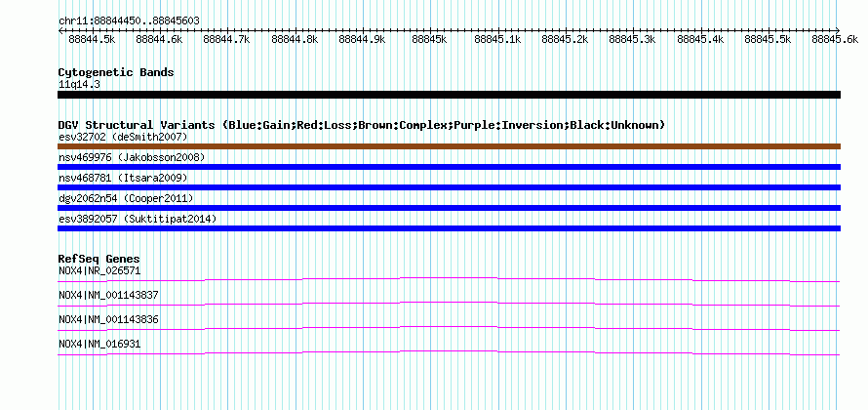Open the NOX4|NM_001143836 transcript label

tap(108, 319)
